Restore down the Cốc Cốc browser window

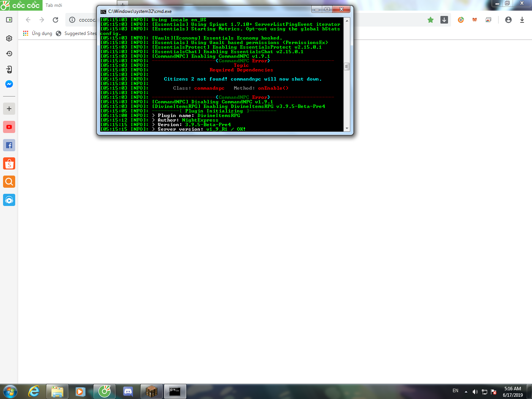tap(507, 3)
